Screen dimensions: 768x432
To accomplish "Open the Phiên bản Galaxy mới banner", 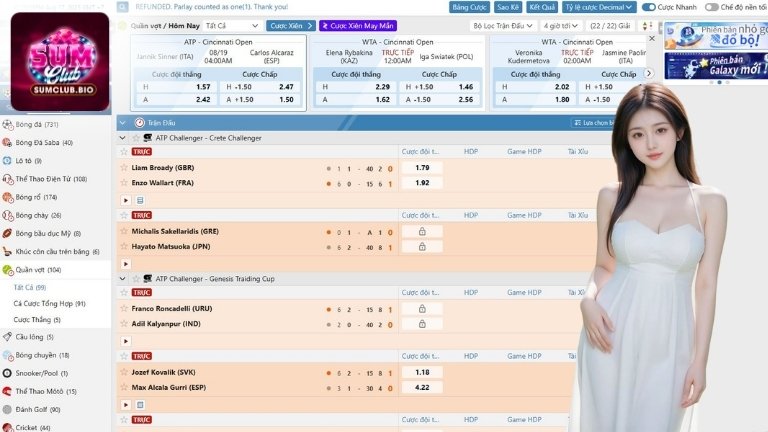I will click(x=716, y=66).
